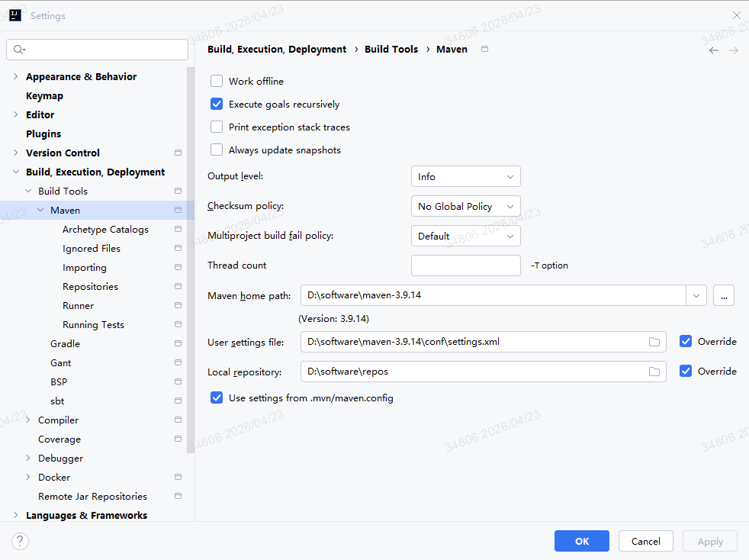Viewport: 749px width, 560px height.
Task: Expand Appearance & Behavior section
Action: point(16,76)
